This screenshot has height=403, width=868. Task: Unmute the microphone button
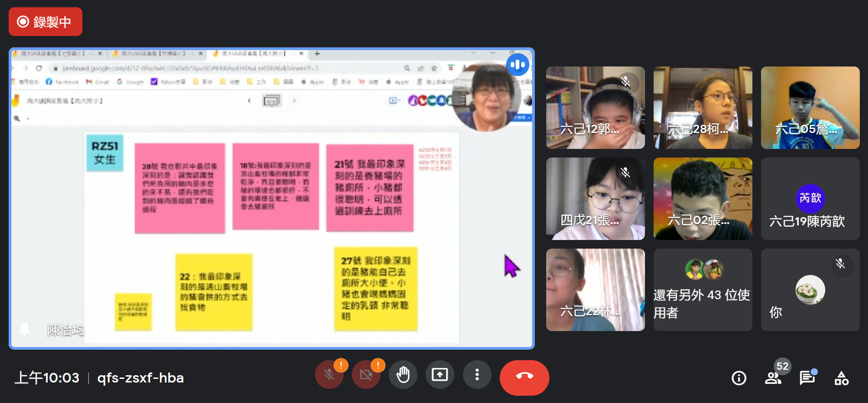(329, 375)
